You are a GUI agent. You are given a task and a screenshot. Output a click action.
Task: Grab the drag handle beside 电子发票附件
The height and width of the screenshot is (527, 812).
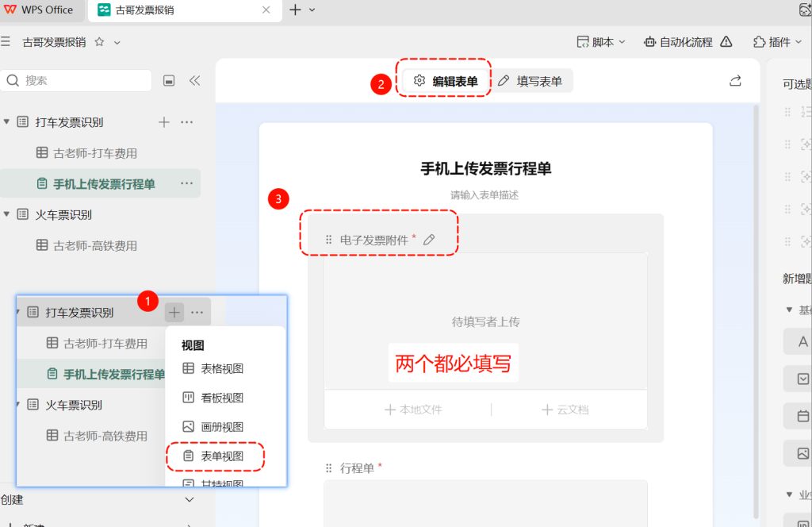328,240
